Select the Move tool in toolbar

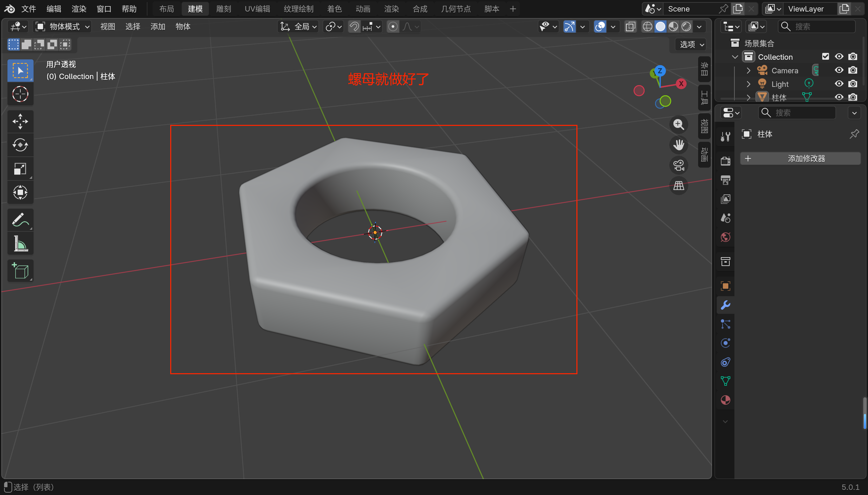(x=20, y=121)
